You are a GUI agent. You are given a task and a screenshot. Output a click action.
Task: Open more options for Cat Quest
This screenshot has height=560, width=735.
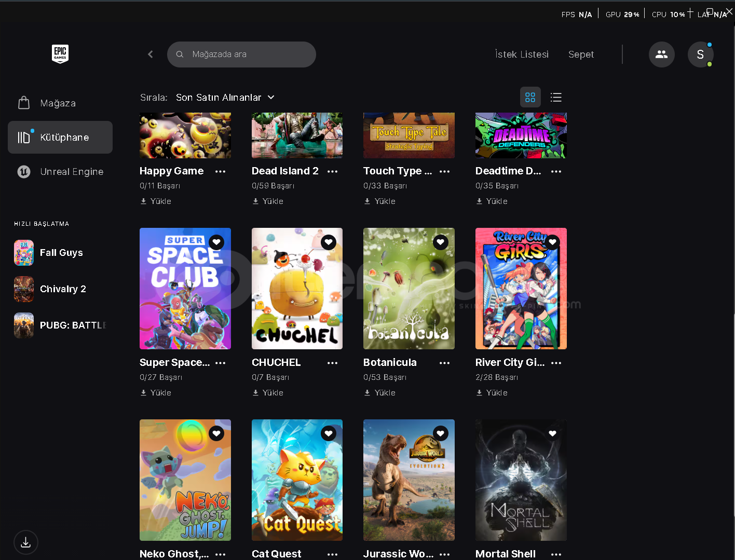[333, 554]
